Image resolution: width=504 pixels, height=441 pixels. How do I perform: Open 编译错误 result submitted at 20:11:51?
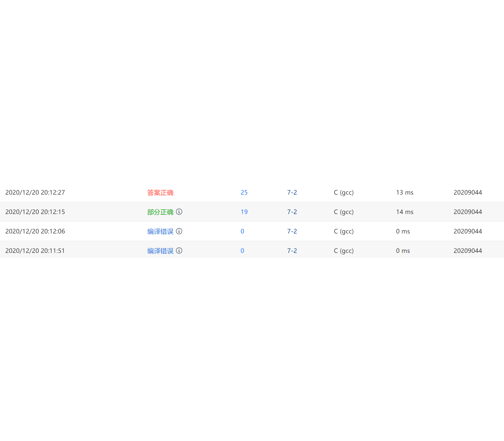(x=160, y=251)
